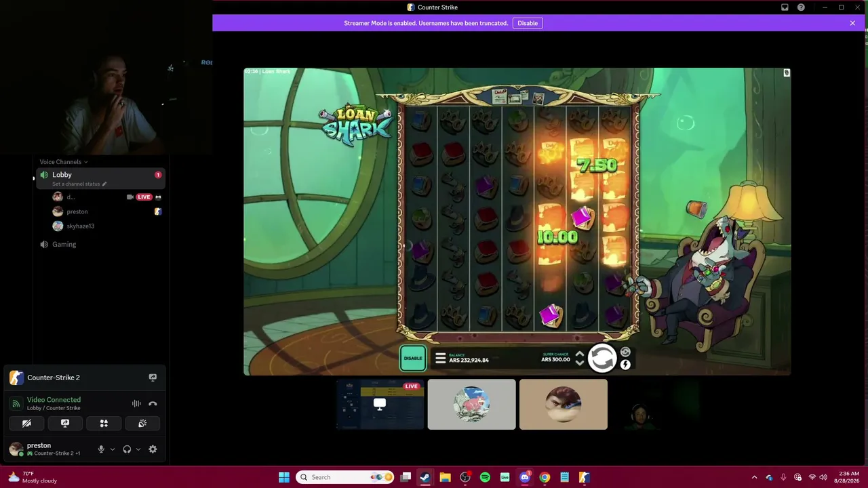Open Google Chrome from the taskbar
Viewport: 868px width, 488px height.
pyautogui.click(x=545, y=477)
